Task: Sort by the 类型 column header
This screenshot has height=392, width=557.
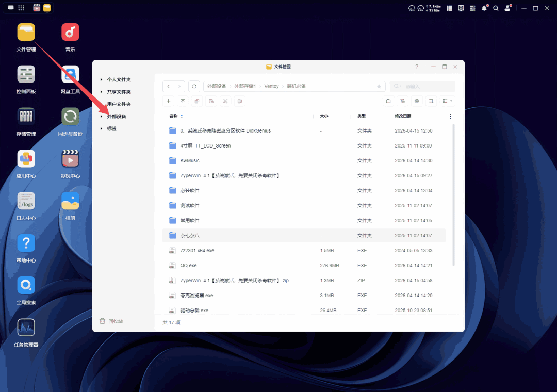Action: click(362, 116)
